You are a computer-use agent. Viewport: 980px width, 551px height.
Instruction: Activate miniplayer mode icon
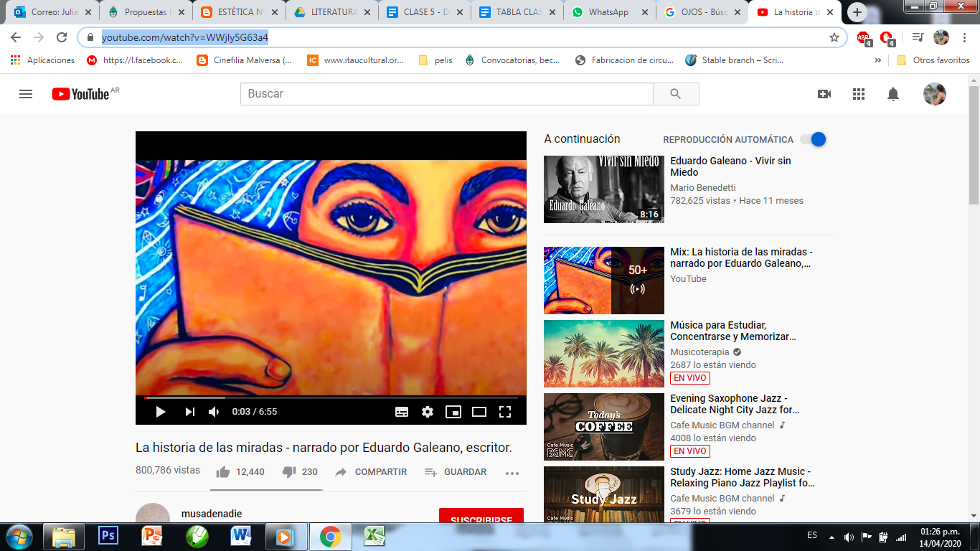tap(453, 412)
